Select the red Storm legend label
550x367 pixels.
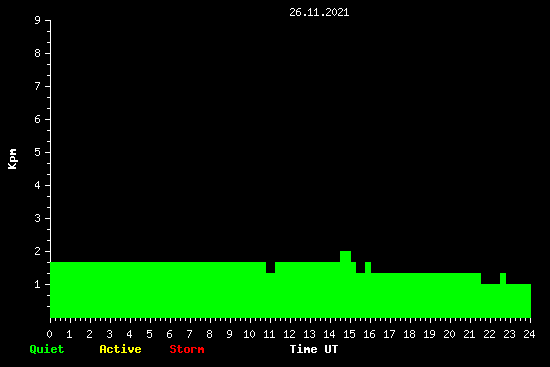tap(187, 349)
